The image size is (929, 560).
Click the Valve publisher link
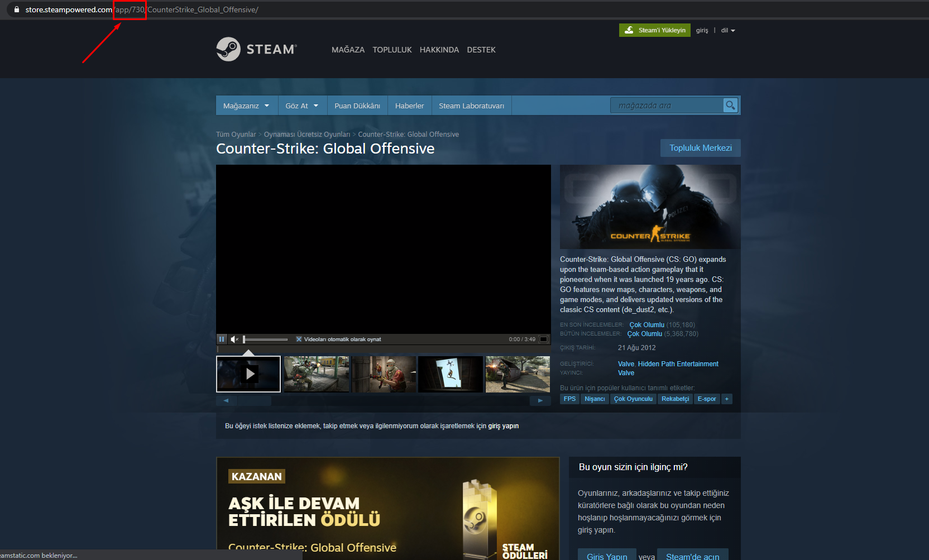tap(626, 373)
